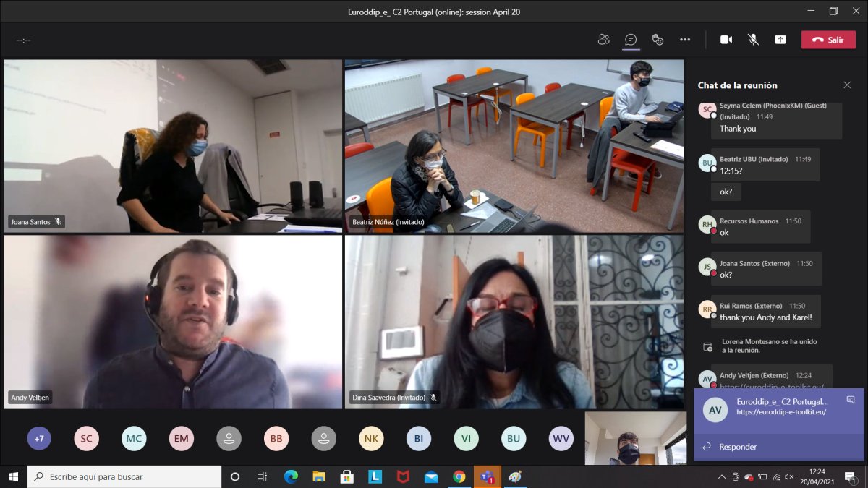
Task: Unmute the microphone
Action: tap(753, 40)
